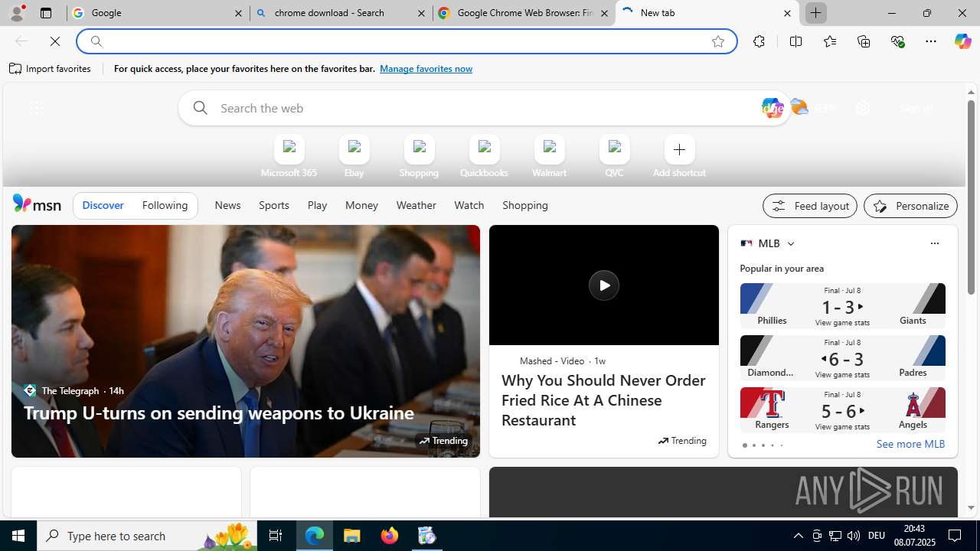This screenshot has width=980, height=551.
Task: Click the page vertical scrollbar thumb
Action: click(971, 197)
